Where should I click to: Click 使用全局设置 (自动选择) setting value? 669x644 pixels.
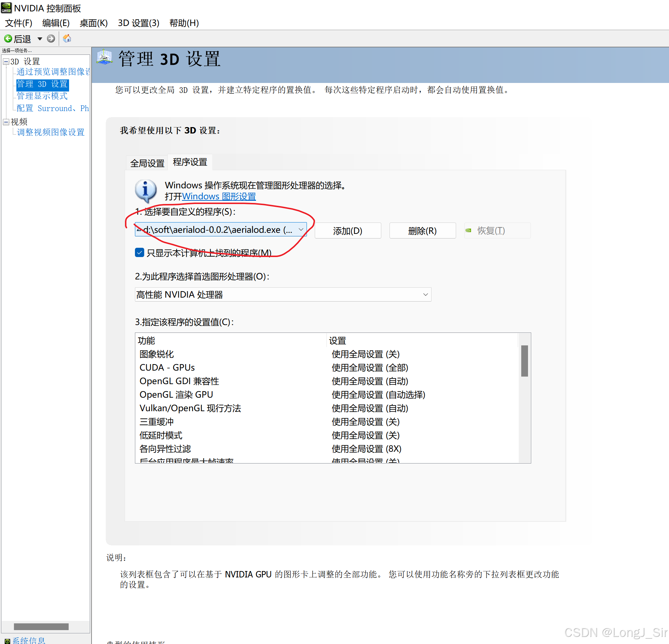click(x=378, y=395)
